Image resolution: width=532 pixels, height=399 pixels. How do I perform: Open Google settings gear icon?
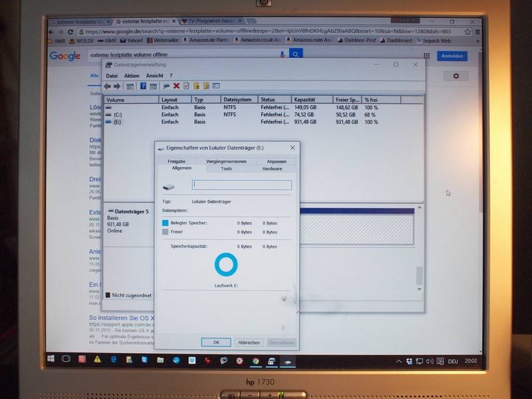[456, 76]
